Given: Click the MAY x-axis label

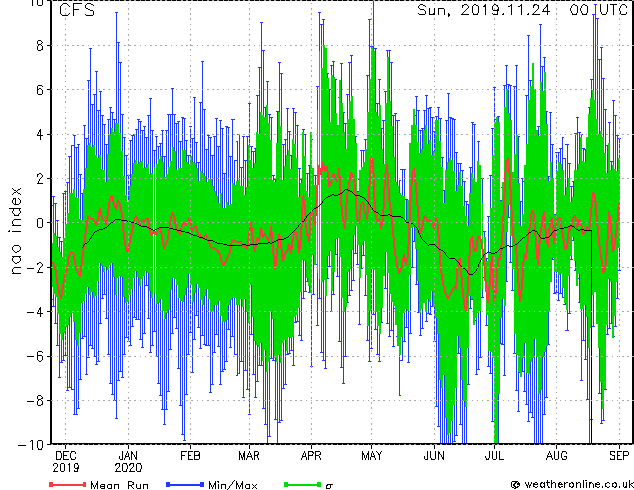Looking at the screenshot, I should click(x=371, y=456).
